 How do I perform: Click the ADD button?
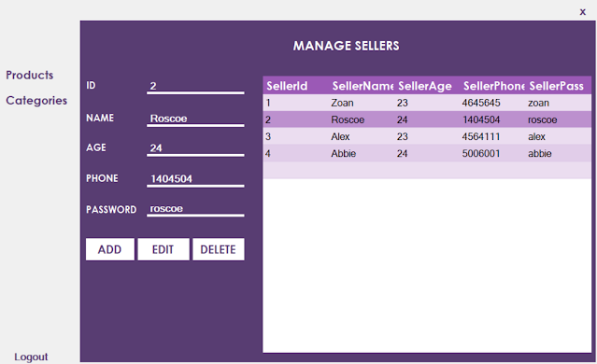110,249
